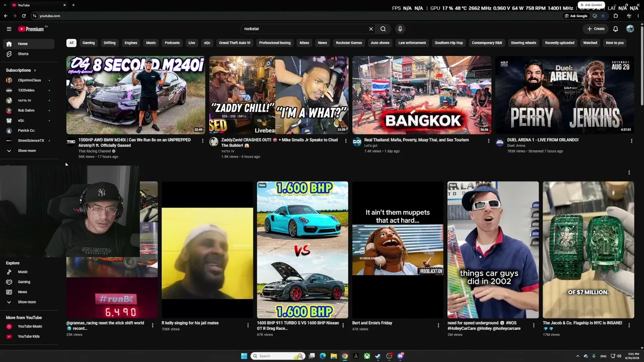Open the ClipsVonClaus subscription channel
This screenshot has height=362, width=644.
coord(28,80)
